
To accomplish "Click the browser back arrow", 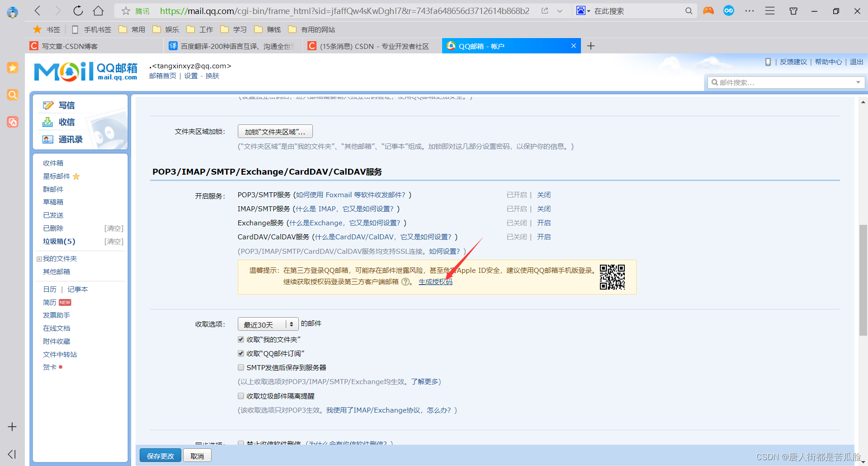I will point(38,11).
